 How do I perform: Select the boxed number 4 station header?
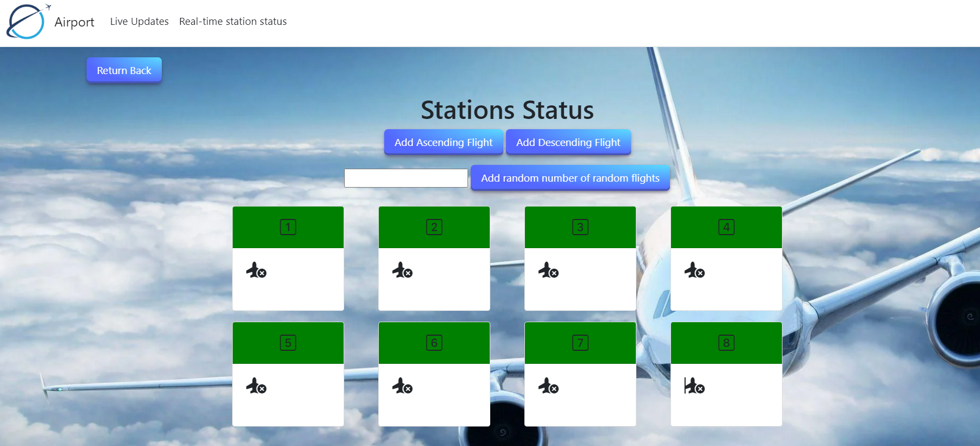click(x=726, y=227)
